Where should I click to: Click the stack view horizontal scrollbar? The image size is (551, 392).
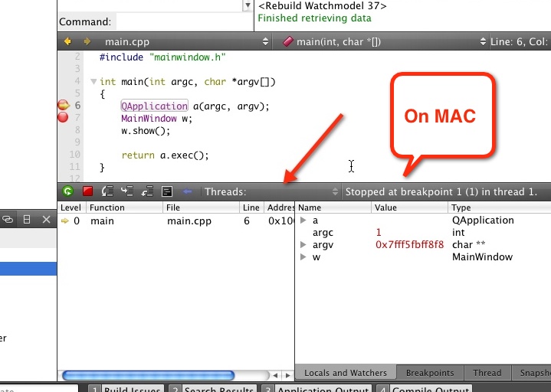point(149,375)
